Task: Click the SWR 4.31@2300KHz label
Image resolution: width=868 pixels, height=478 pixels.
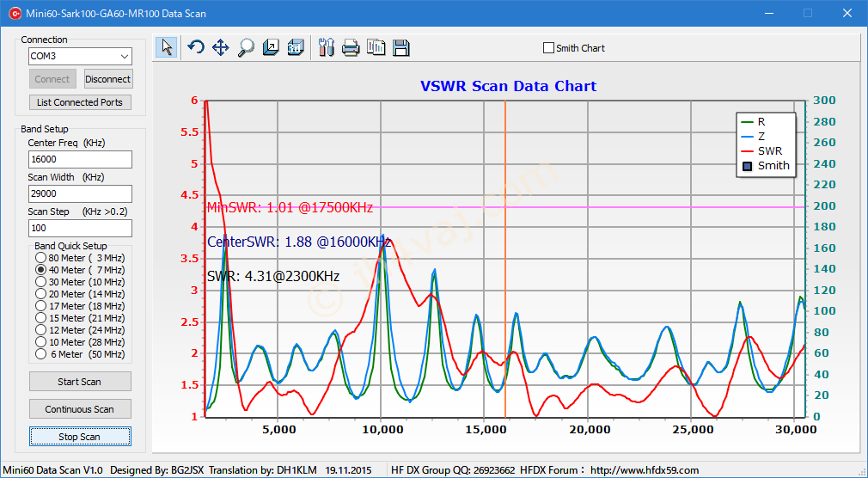Action: tap(273, 276)
